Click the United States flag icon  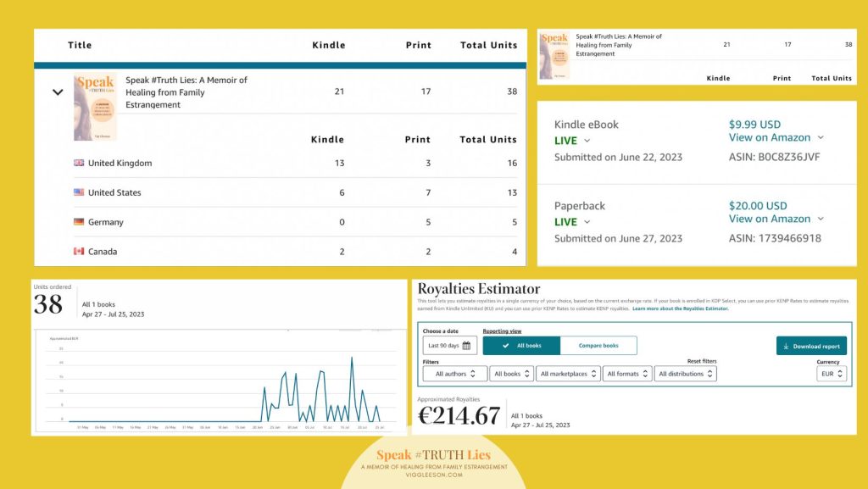(79, 192)
